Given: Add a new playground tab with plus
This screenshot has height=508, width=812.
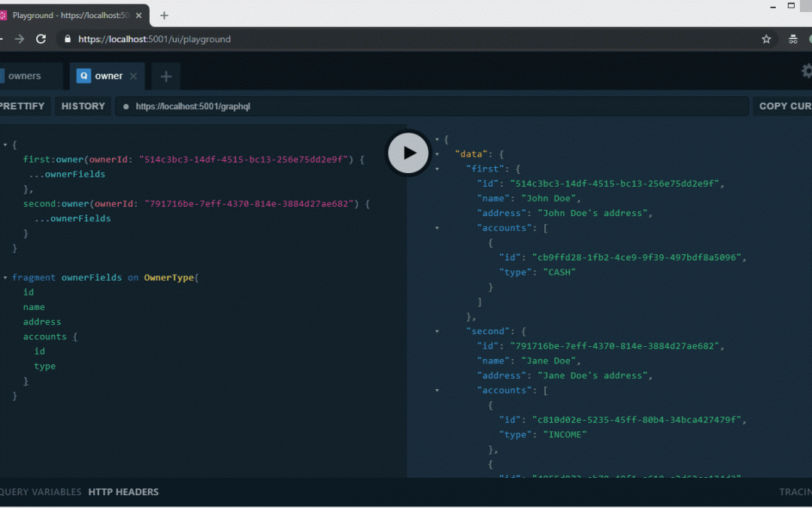Looking at the screenshot, I should point(166,76).
